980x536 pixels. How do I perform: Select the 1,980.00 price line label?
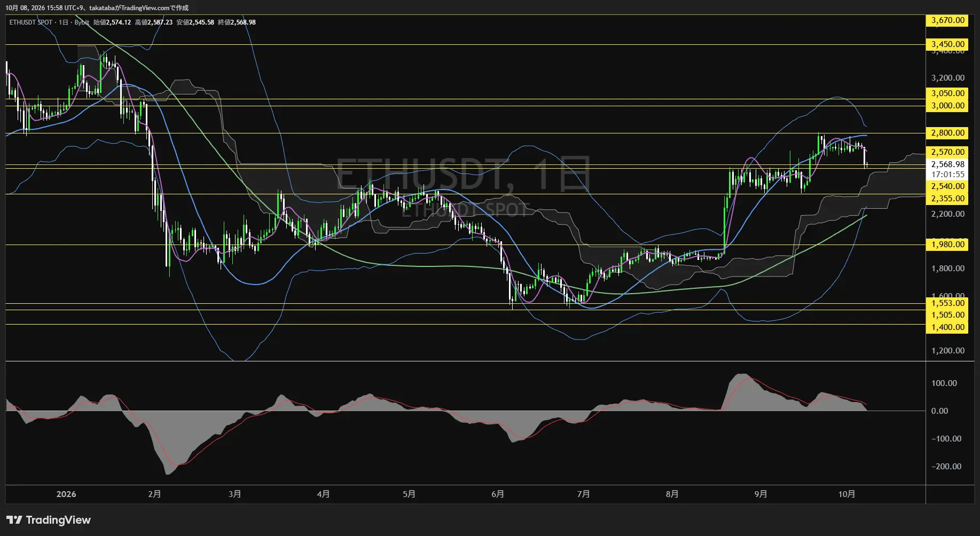[947, 245]
